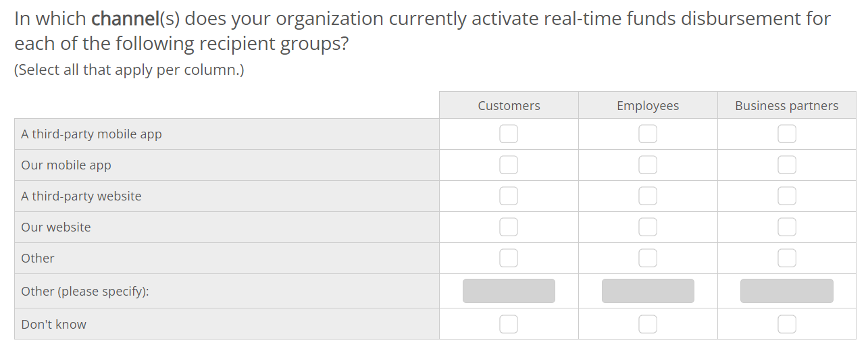Enable third-party website for Customers

[509, 196]
